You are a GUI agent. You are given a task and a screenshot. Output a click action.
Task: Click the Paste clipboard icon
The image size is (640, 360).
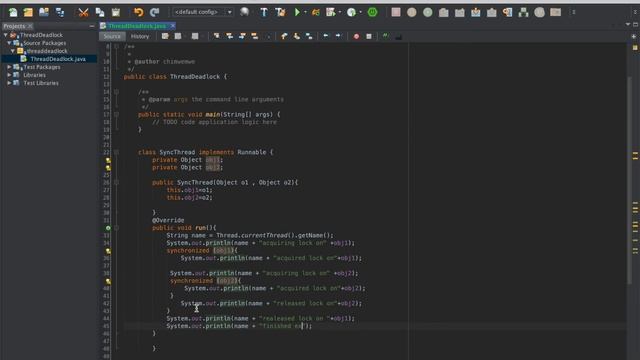pos(116,12)
